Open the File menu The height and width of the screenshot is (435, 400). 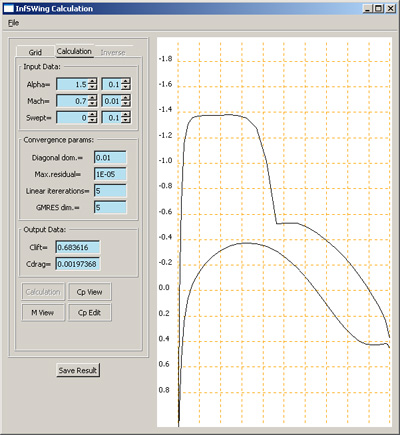(13, 23)
